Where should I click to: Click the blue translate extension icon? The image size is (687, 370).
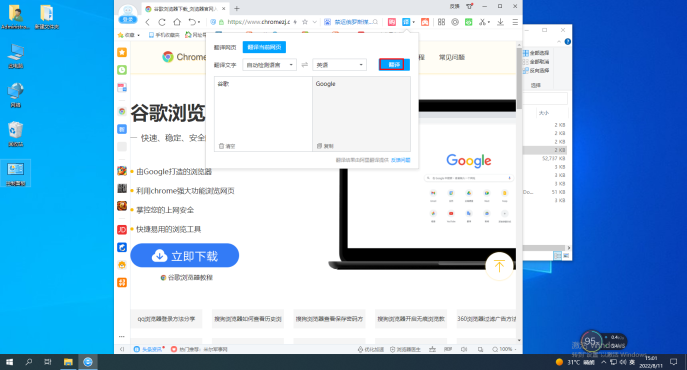click(x=406, y=22)
